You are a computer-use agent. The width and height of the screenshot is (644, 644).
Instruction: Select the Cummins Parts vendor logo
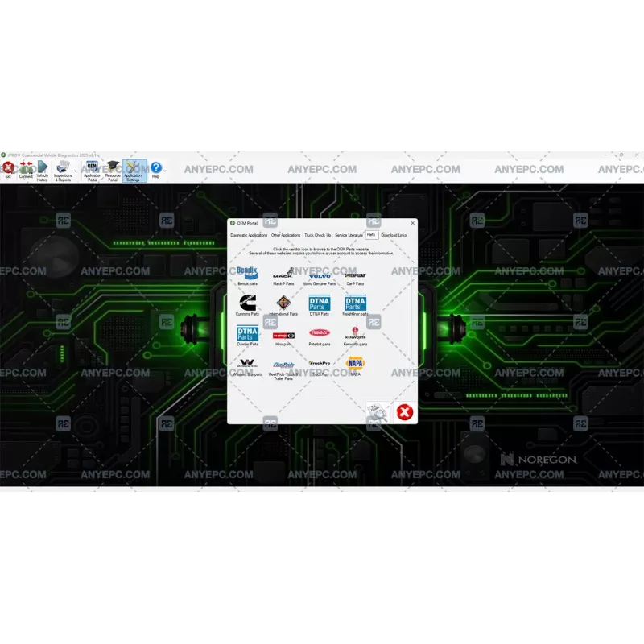[247, 302]
